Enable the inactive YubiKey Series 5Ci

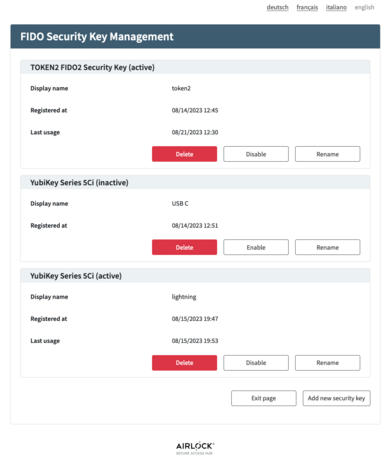[256, 247]
